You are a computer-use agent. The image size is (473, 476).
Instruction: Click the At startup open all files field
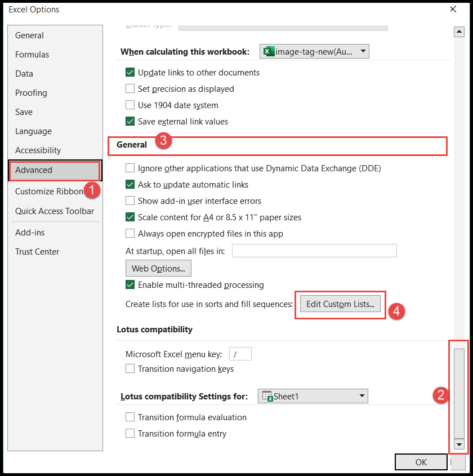click(x=314, y=250)
